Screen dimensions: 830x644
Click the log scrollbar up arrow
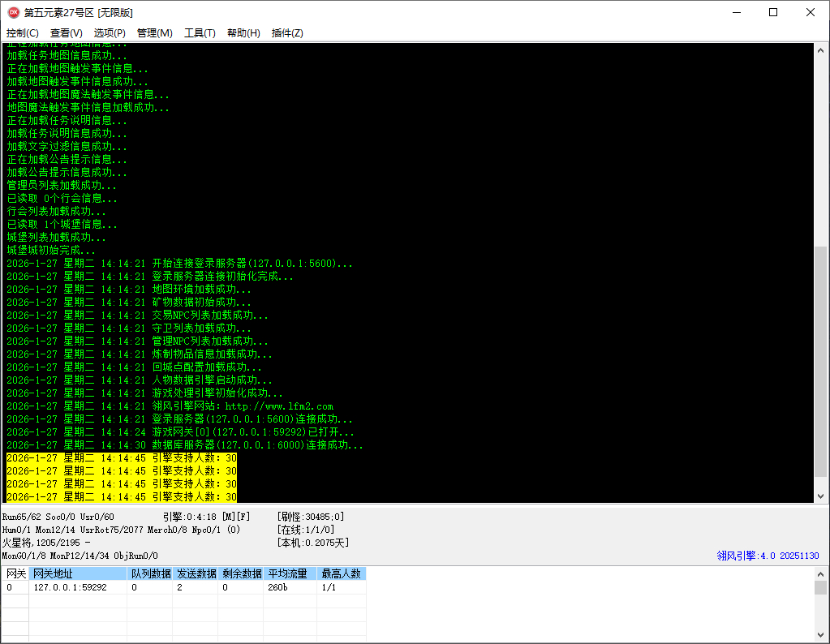click(820, 49)
